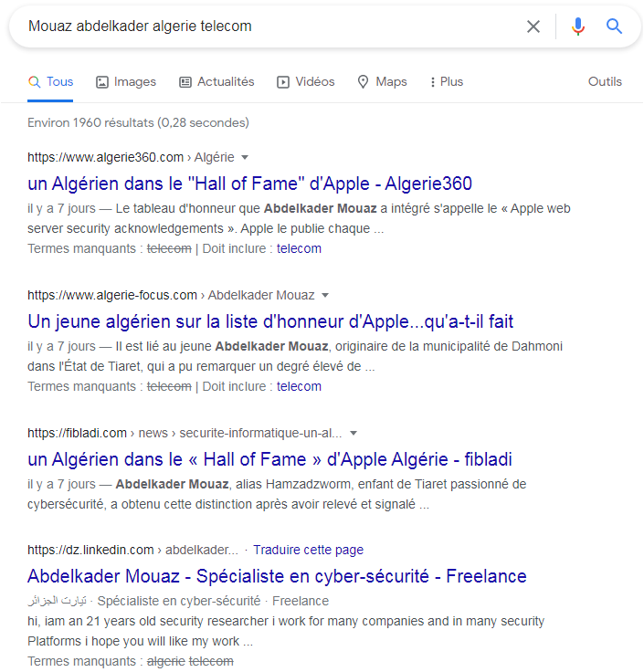Open the Vidéos tab
644x672 pixels.
click(306, 81)
